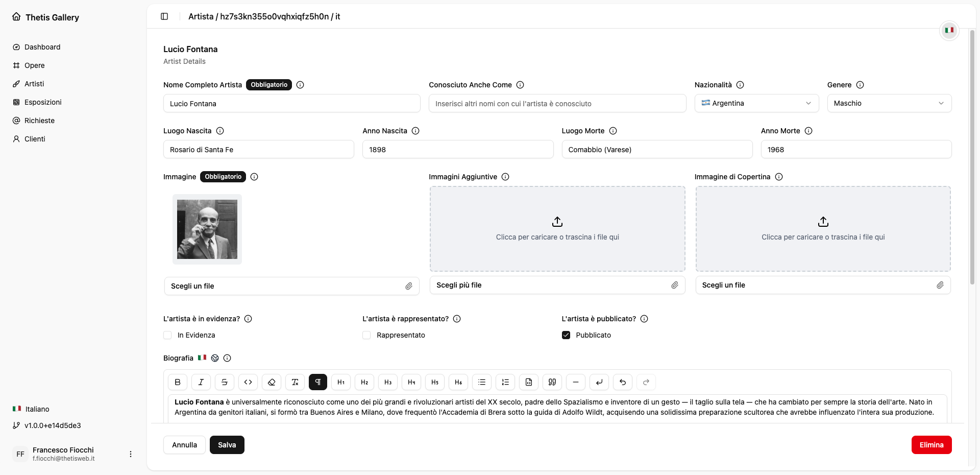Undo the last biography edit

coord(623,382)
